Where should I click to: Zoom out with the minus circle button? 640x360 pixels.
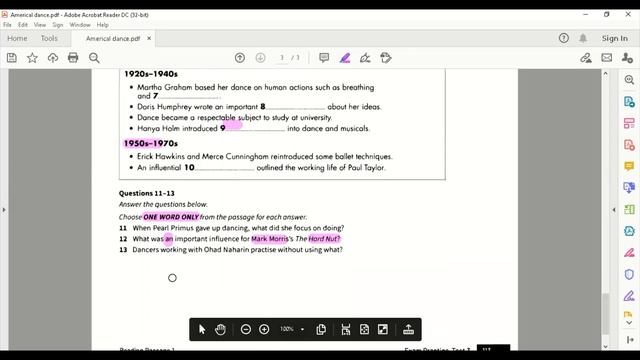pyautogui.click(x=246, y=329)
